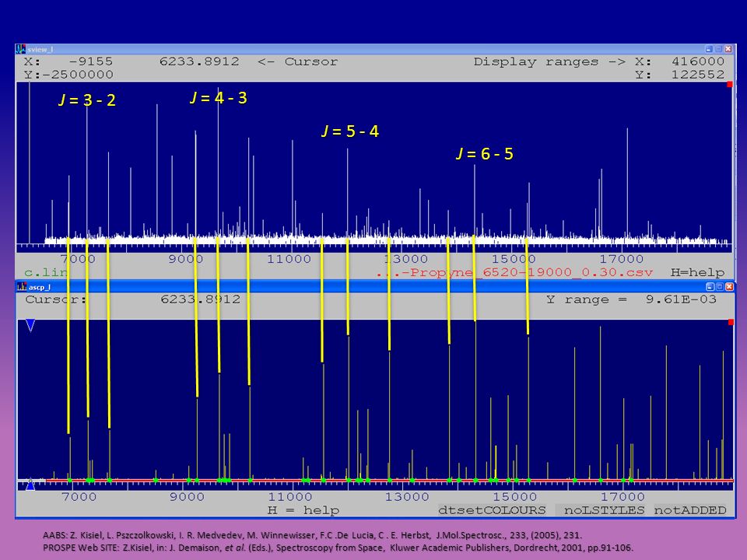
Task: Click the '<- Cursor' label in sview_l
Action: click(298, 61)
